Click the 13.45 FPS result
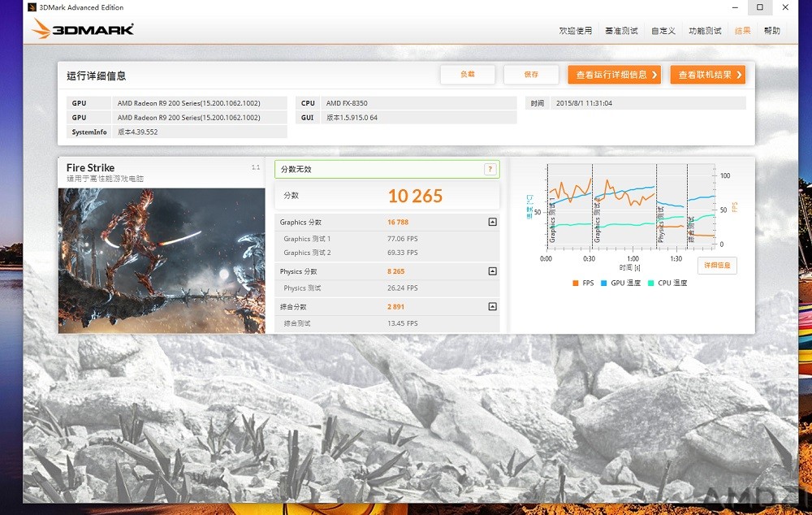 pyautogui.click(x=403, y=323)
